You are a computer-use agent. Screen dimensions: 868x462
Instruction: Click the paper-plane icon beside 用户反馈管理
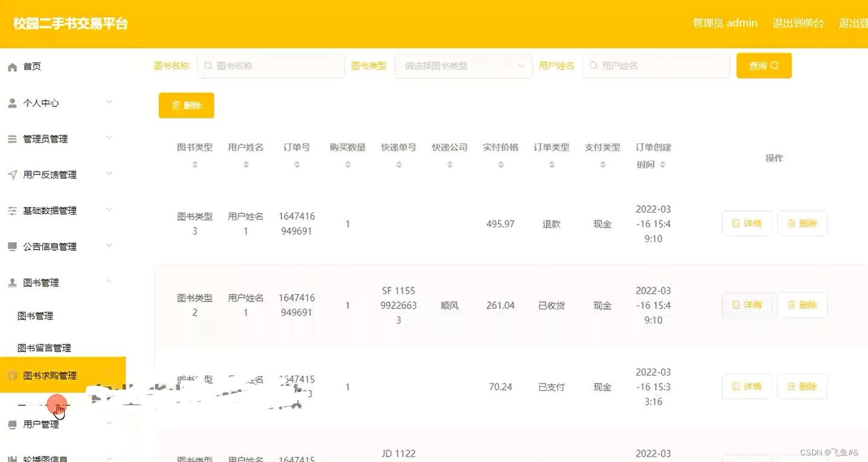12,175
